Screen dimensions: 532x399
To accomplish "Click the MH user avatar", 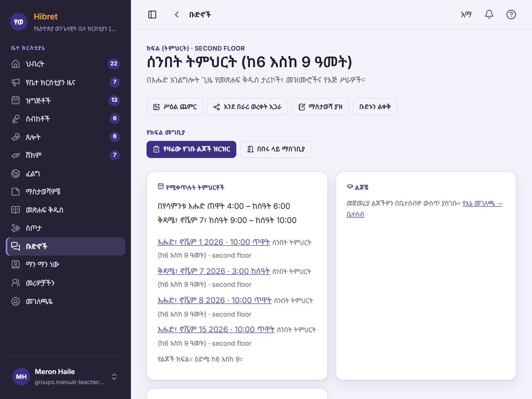I will (21, 376).
